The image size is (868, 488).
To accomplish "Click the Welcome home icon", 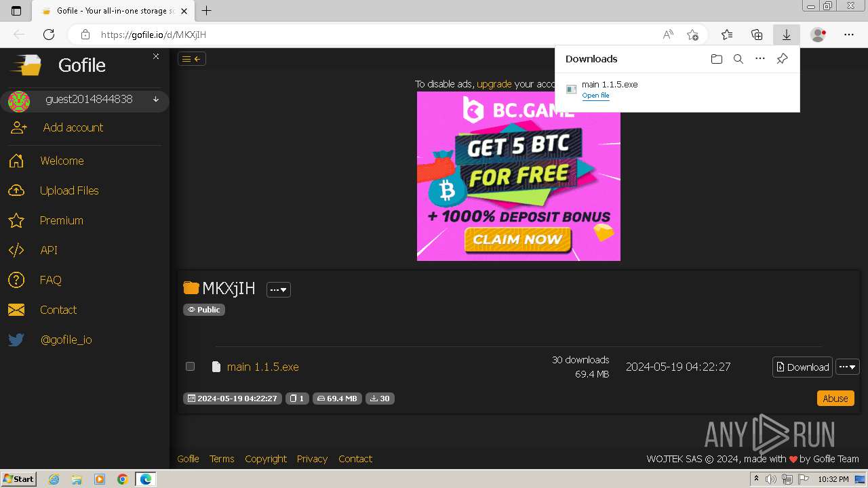I will [x=16, y=161].
